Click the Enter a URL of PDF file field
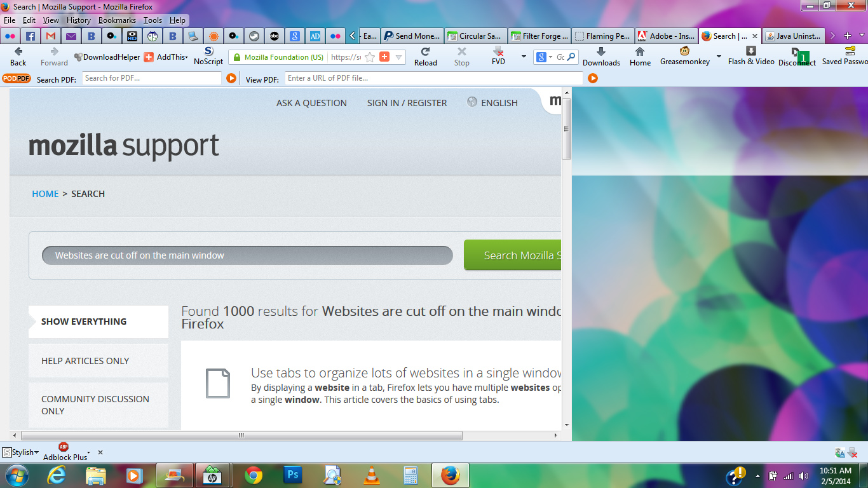The image size is (868, 488). (x=434, y=78)
